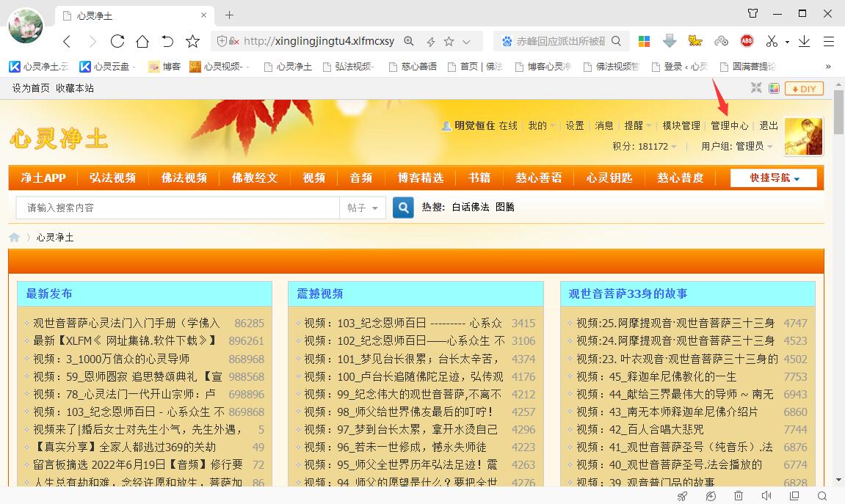
Task: Click the rocket accelerator status bar icon
Action: [x=682, y=496]
